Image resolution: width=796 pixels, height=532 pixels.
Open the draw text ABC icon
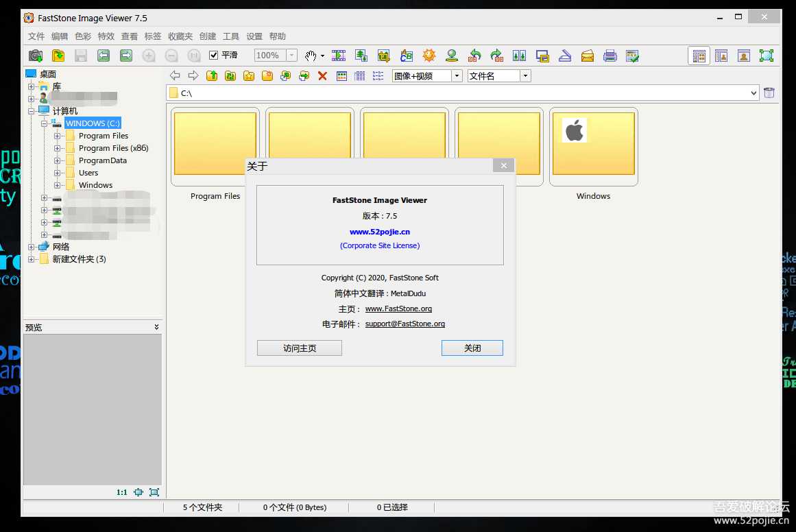[x=406, y=56]
